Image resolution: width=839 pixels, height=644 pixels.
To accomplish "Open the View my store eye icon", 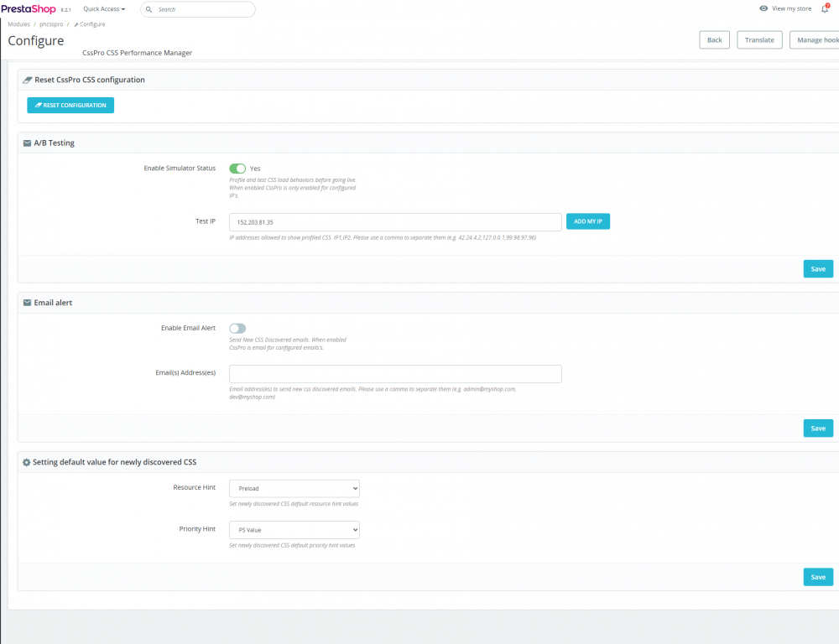I will pos(763,8).
